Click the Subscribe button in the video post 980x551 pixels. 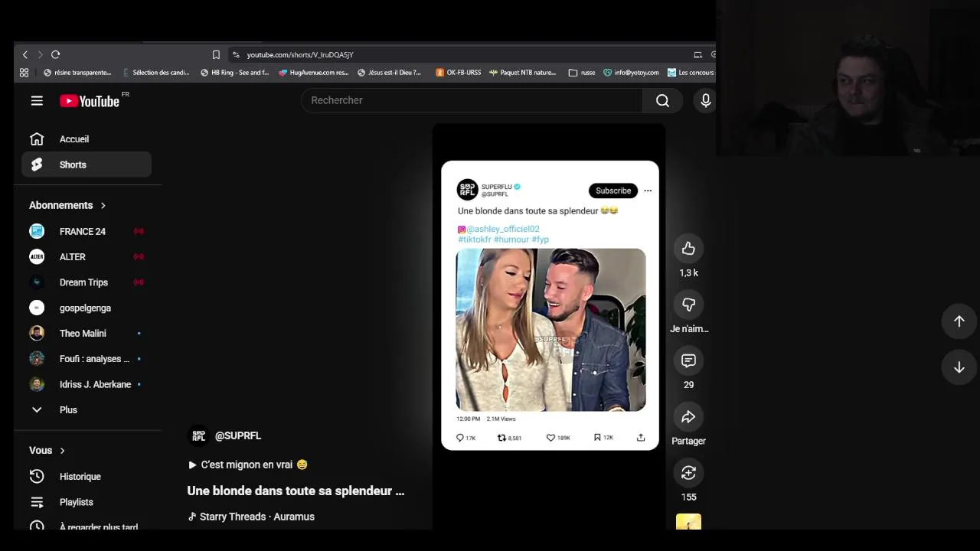612,191
